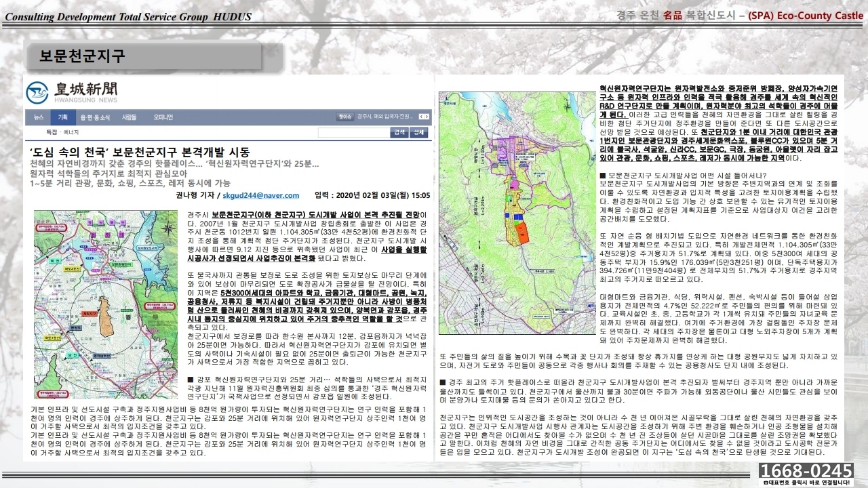Open reporter email skgud244@naver.com

[x=262, y=195]
